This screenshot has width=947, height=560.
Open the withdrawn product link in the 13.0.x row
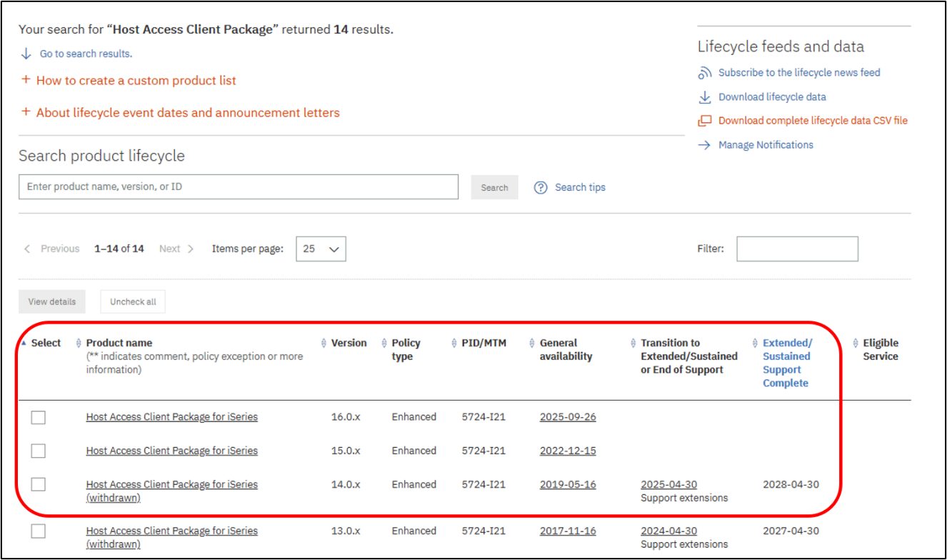[172, 537]
